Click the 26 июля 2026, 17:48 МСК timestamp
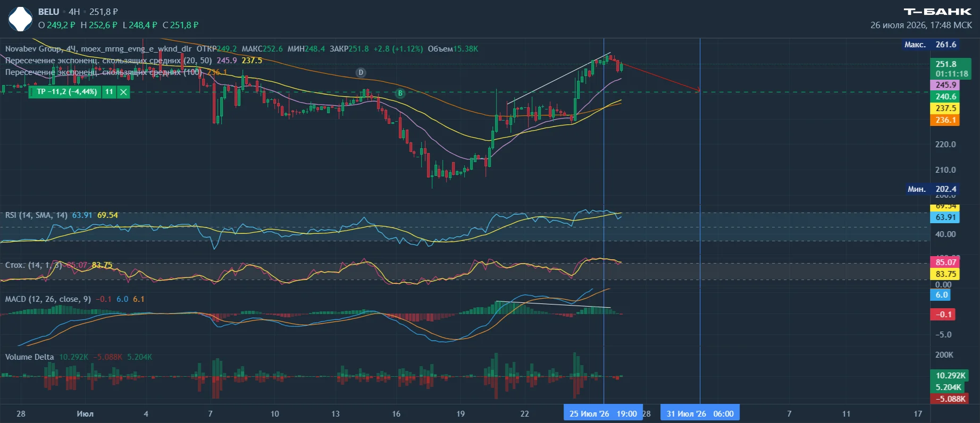This screenshot has width=980, height=423. point(921,25)
